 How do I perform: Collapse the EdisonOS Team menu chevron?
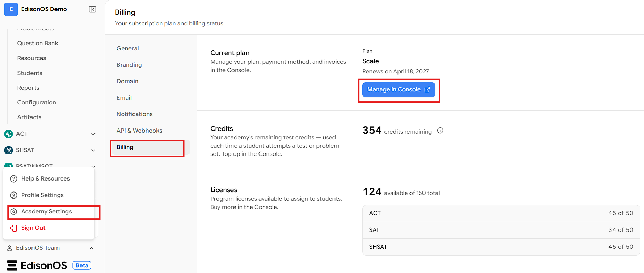(91, 248)
